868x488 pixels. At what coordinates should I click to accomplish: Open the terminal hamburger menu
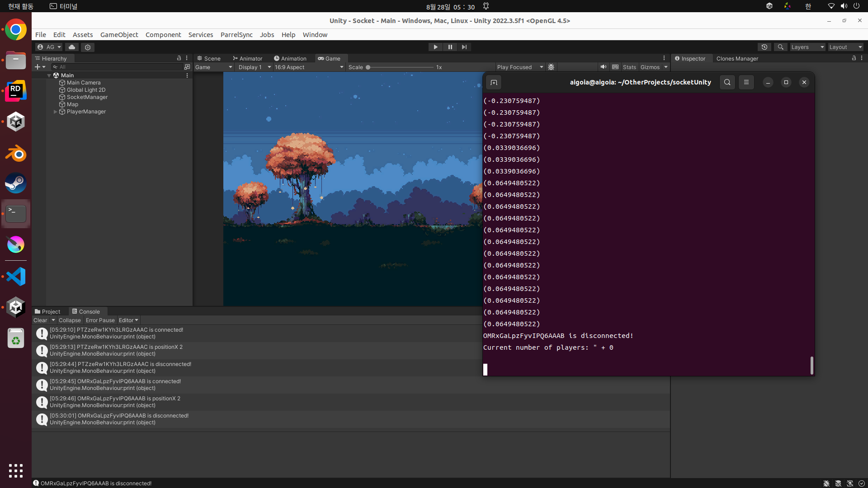[746, 82]
